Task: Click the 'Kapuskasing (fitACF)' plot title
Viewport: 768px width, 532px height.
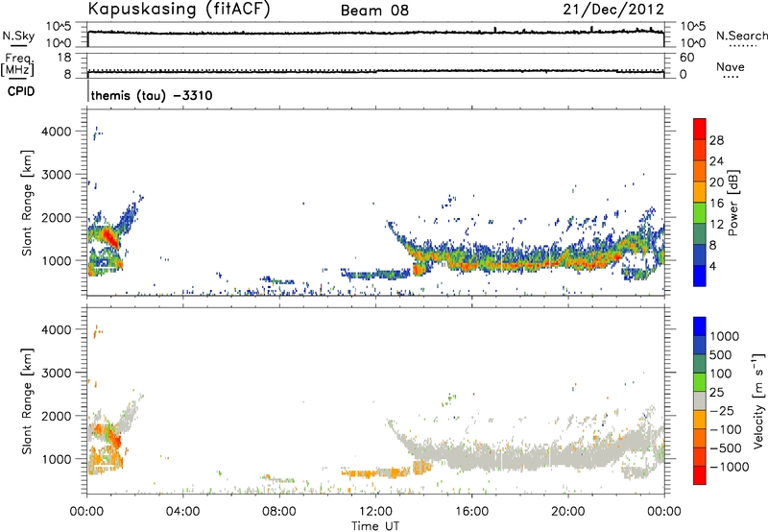Action: pyautogui.click(x=179, y=10)
